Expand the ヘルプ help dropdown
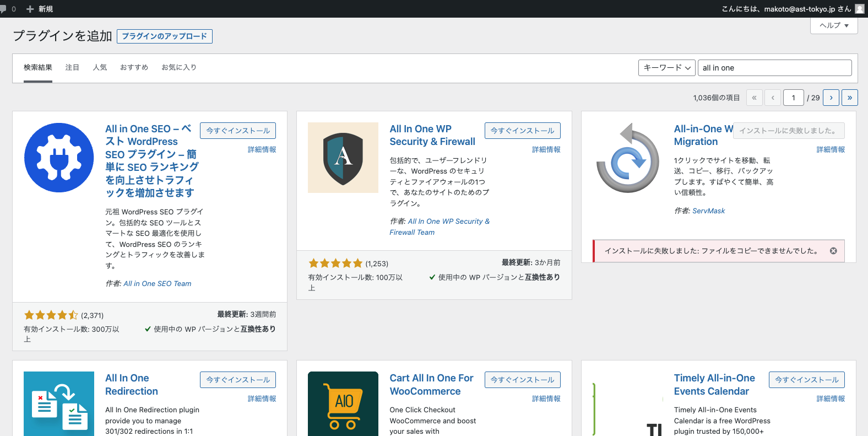Image resolution: width=868 pixels, height=436 pixels. [x=834, y=25]
